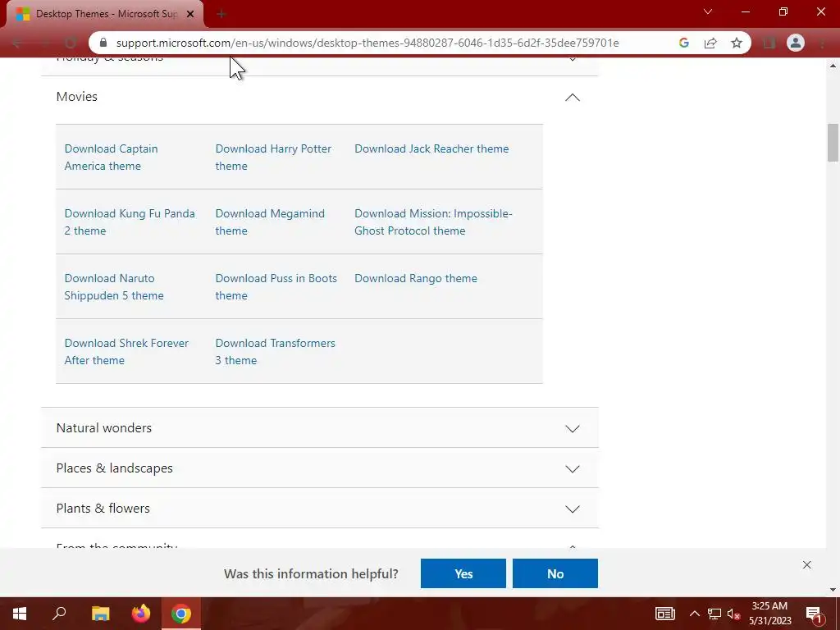Expand the Natural wonders section
This screenshot has height=630, width=840.
(x=572, y=428)
